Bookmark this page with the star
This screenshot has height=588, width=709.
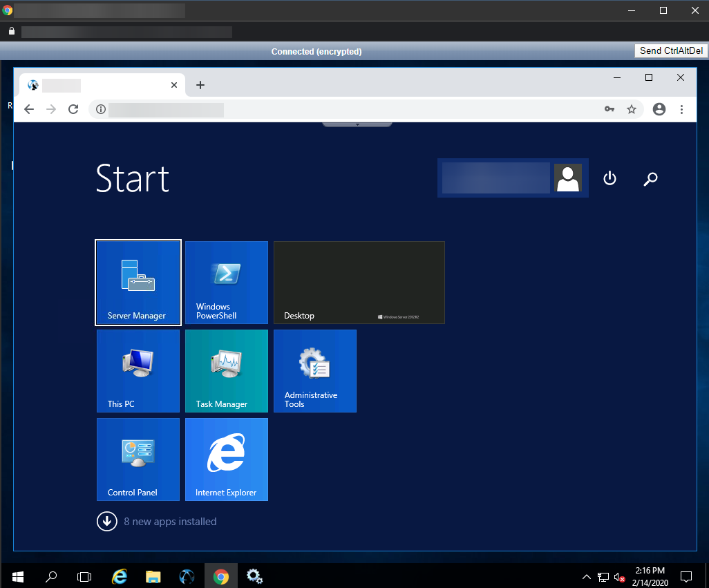point(631,109)
